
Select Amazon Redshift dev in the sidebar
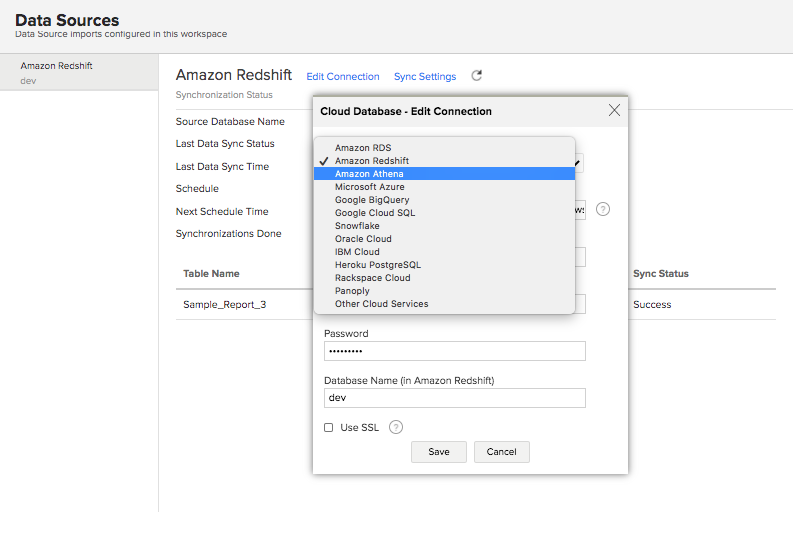(79, 73)
